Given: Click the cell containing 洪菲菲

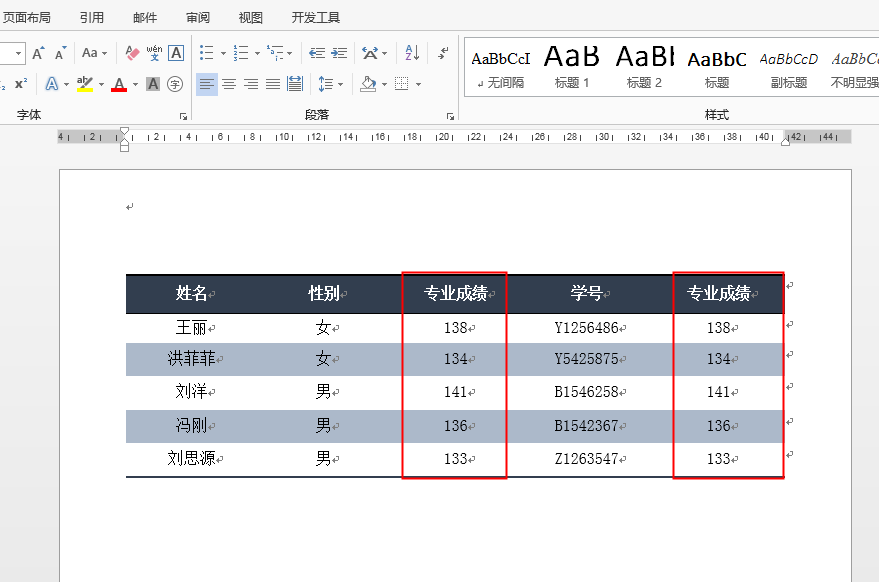Looking at the screenshot, I should pyautogui.click(x=193, y=359).
